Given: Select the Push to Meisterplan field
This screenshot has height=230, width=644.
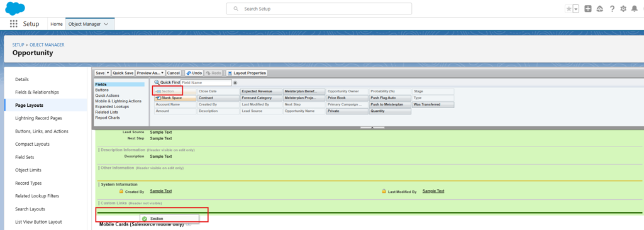Looking at the screenshot, I should click(x=390, y=105).
